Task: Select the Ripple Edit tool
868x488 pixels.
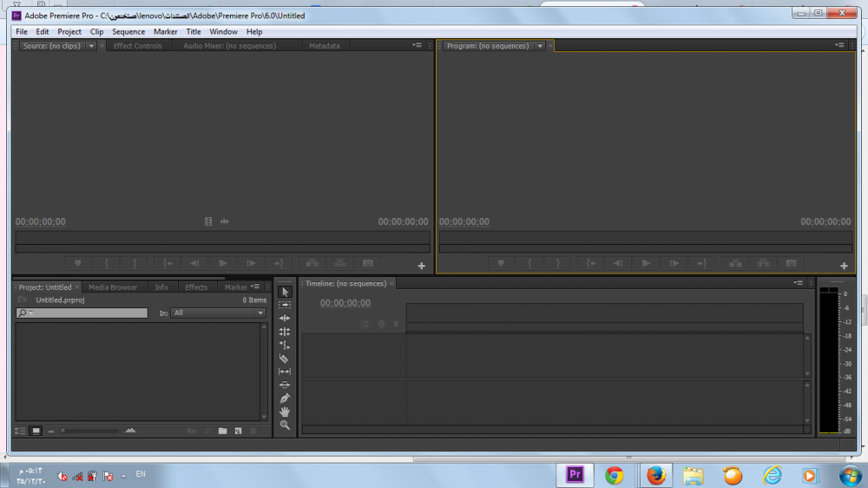Action: [x=285, y=319]
